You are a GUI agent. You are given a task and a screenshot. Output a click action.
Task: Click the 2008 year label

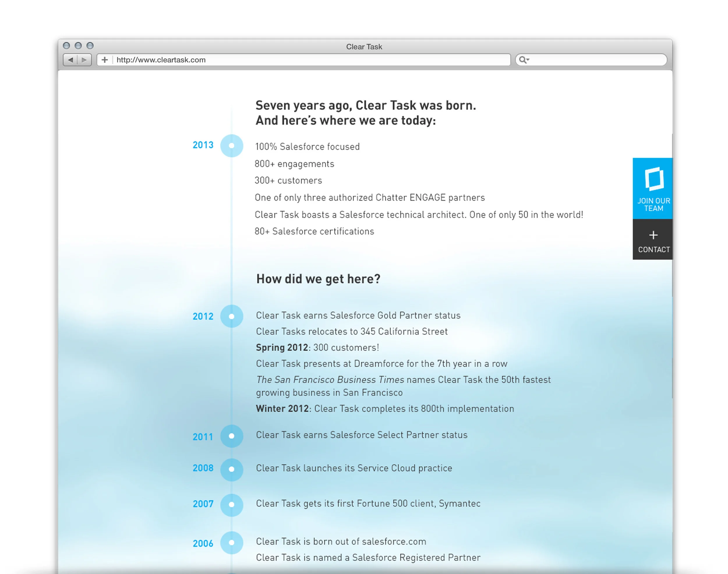click(x=203, y=468)
